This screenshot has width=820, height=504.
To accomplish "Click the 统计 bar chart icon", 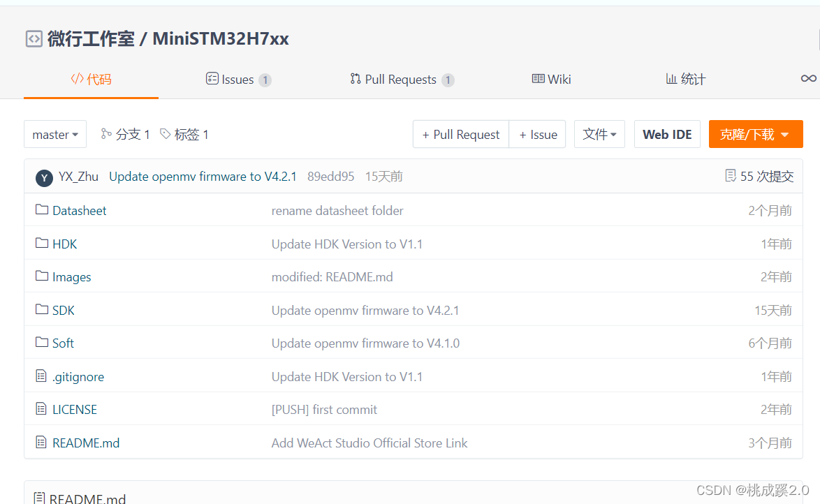I will [671, 78].
